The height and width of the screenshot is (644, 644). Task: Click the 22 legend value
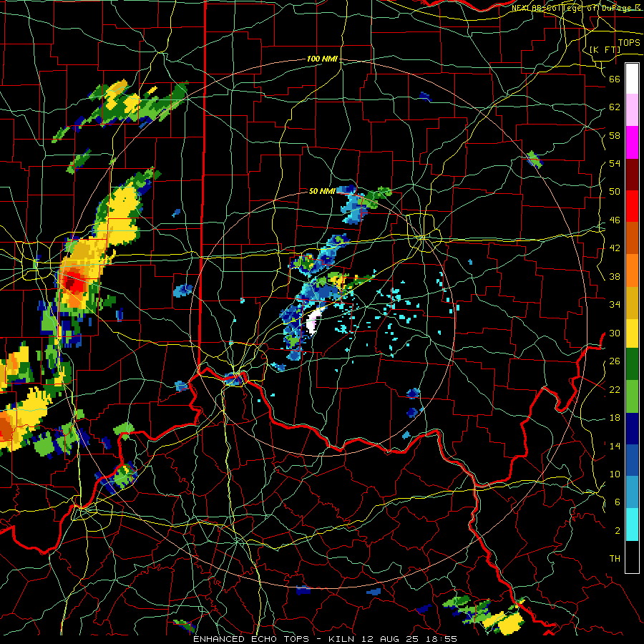(615, 389)
